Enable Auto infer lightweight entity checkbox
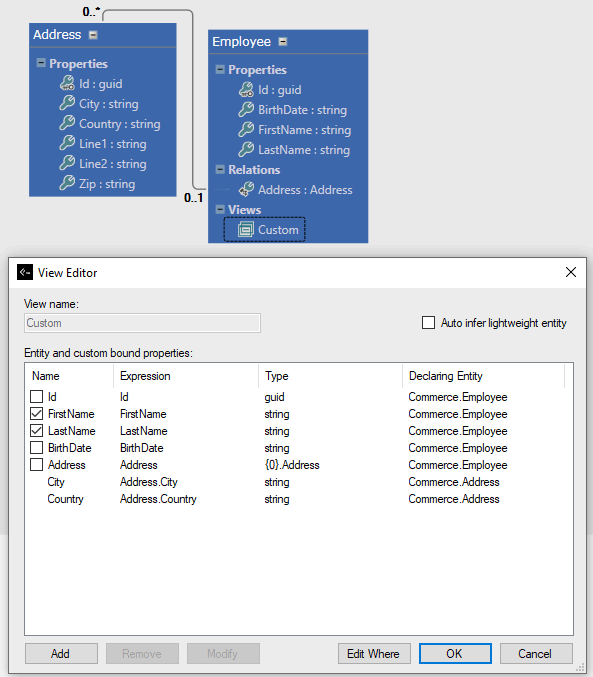 [x=428, y=323]
